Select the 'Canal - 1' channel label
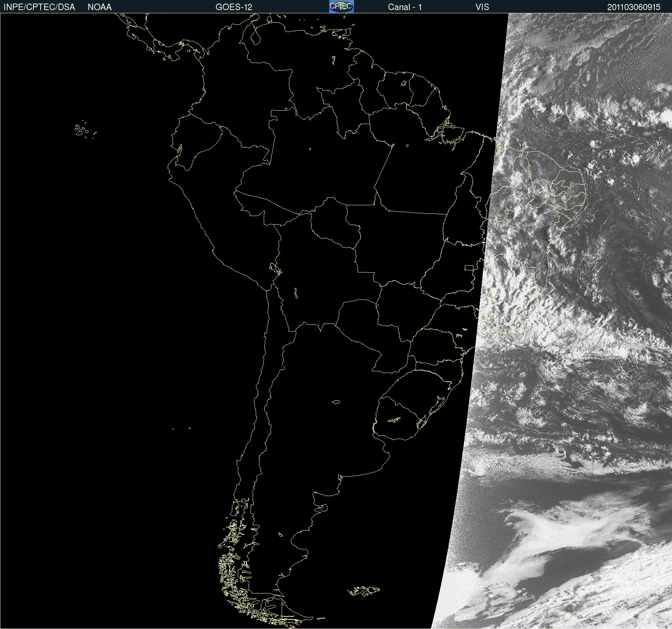This screenshot has height=629, width=672. click(x=405, y=7)
